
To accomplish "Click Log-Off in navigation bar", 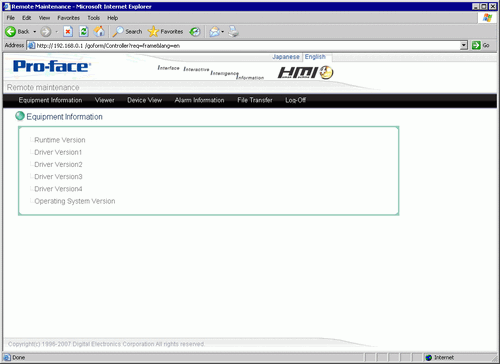I will 295,100.
